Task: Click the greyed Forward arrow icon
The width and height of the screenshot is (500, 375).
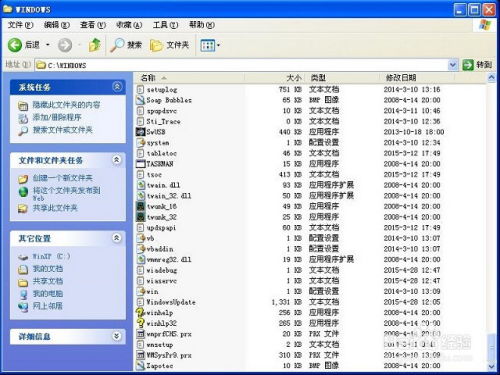Action: click(x=65, y=45)
